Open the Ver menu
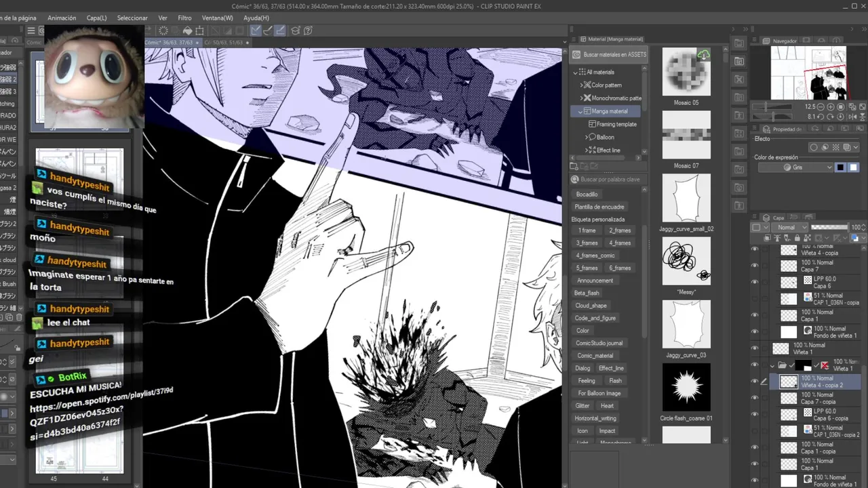Screen dimensions: 868x488 (163, 18)
